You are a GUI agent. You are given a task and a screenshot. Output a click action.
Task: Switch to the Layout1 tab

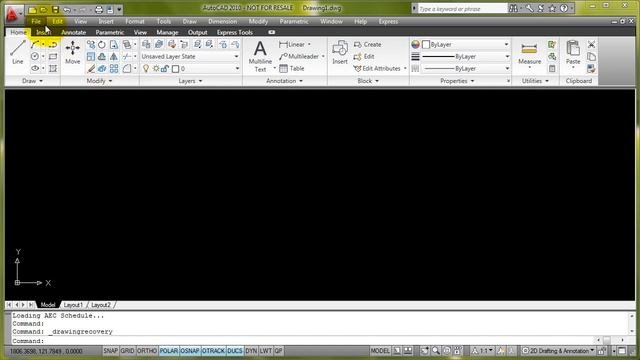pyautogui.click(x=73, y=305)
